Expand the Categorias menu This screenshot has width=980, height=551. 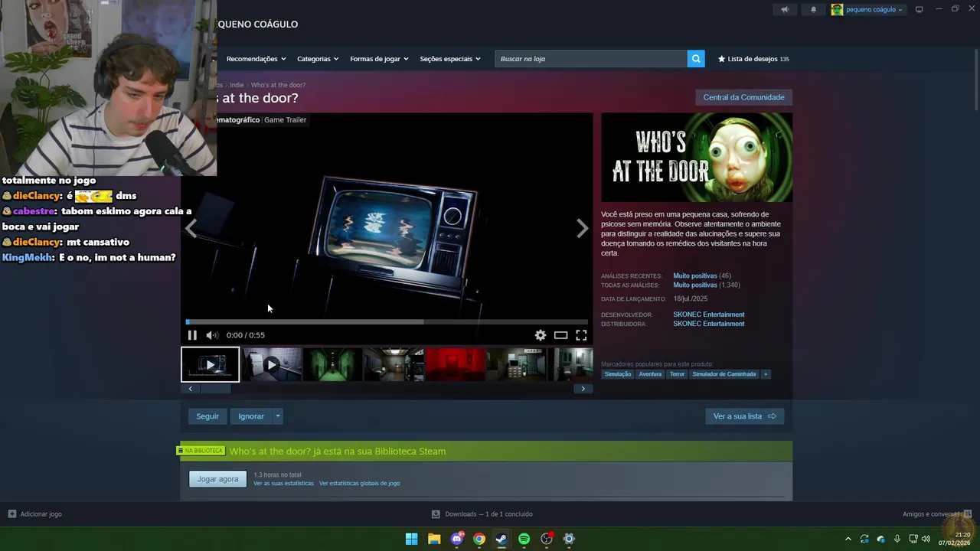pyautogui.click(x=318, y=59)
